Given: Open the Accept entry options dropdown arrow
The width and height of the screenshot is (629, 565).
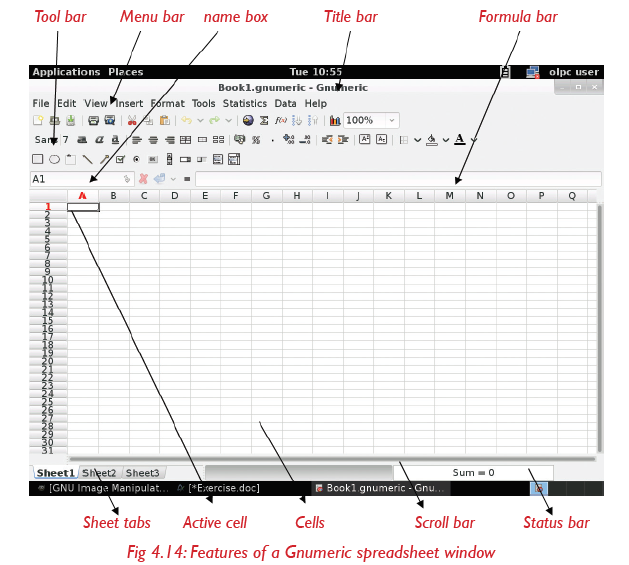Looking at the screenshot, I should click(x=173, y=179).
